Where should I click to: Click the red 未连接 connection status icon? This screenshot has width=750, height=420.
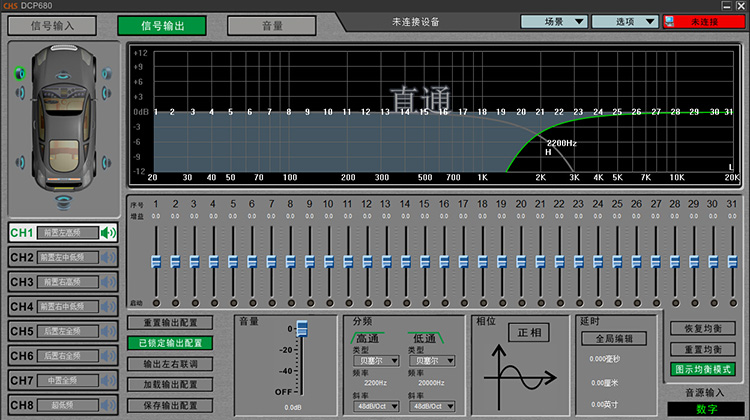tap(670, 21)
